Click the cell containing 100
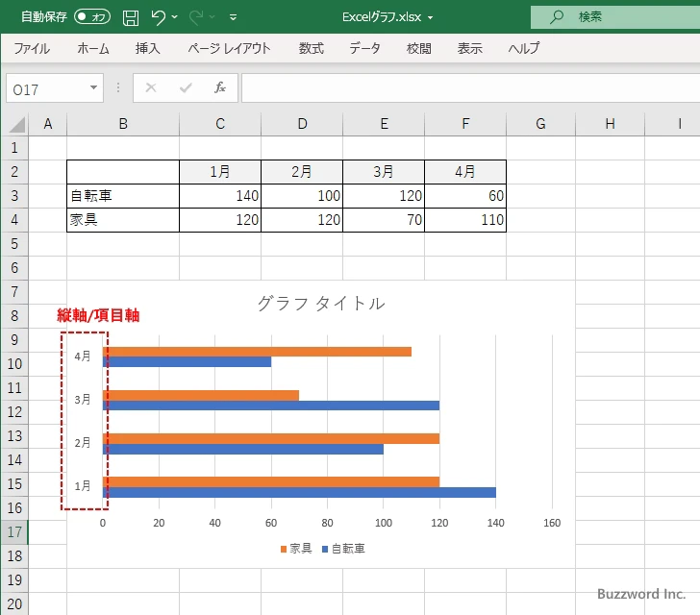The image size is (700, 615). (302, 196)
